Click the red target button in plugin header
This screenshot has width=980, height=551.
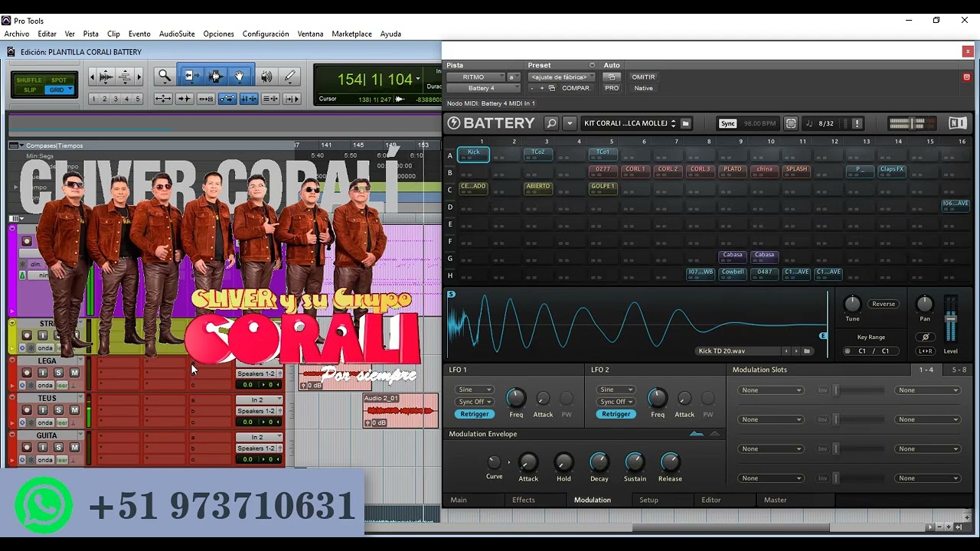[x=966, y=77]
